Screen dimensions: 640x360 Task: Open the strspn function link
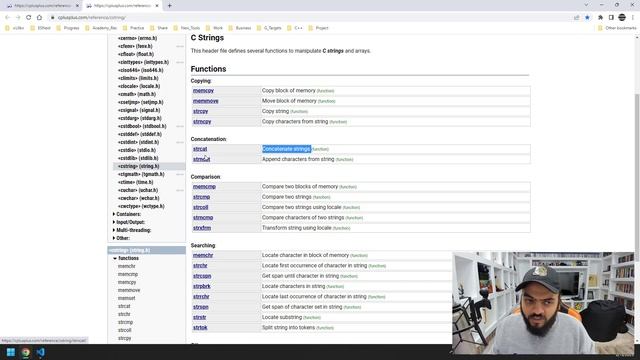[201, 307]
